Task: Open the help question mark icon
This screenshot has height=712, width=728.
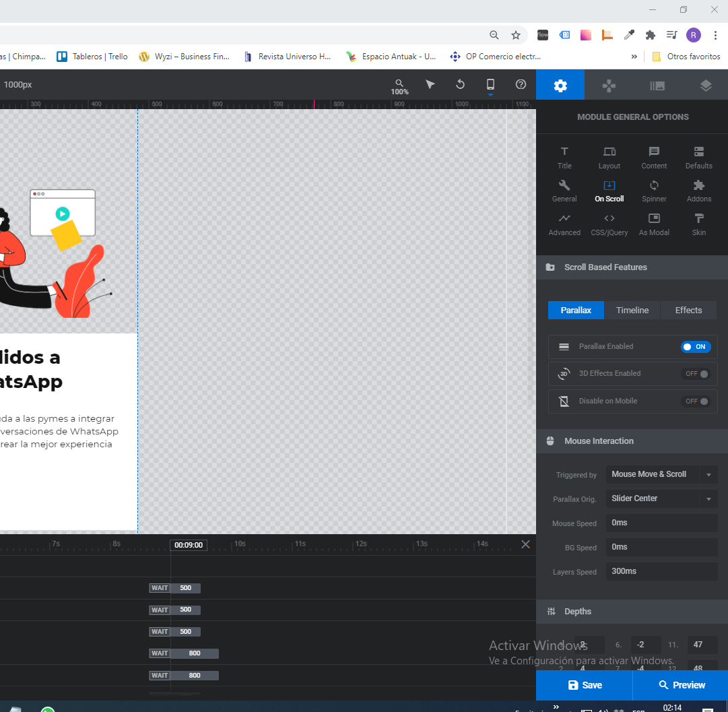Action: pos(521,84)
